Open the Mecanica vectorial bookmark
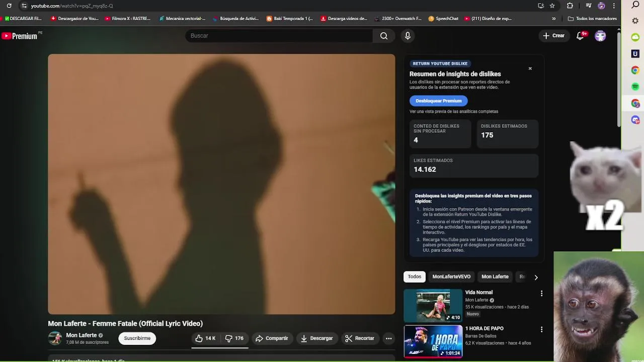The width and height of the screenshot is (644, 362). [182, 19]
